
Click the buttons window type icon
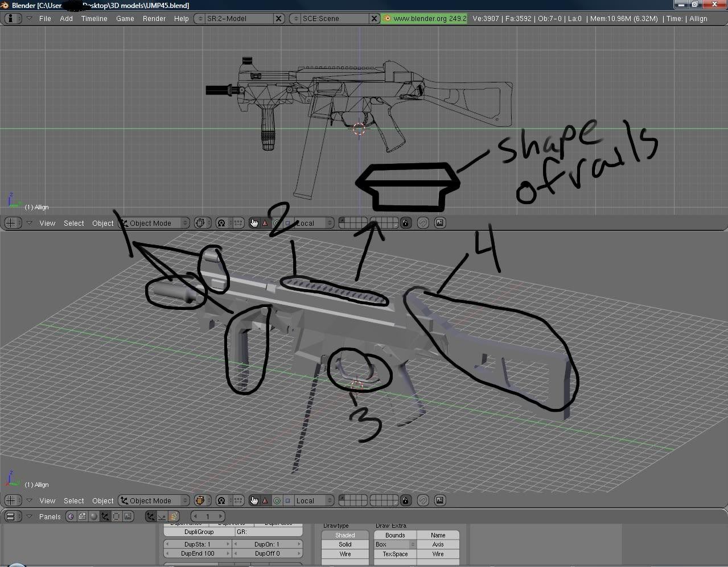click(x=13, y=516)
